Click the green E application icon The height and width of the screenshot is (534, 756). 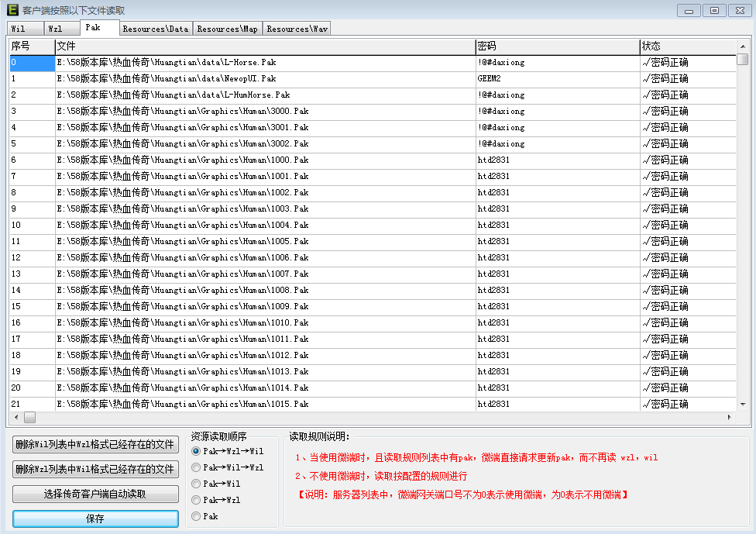coord(12,10)
